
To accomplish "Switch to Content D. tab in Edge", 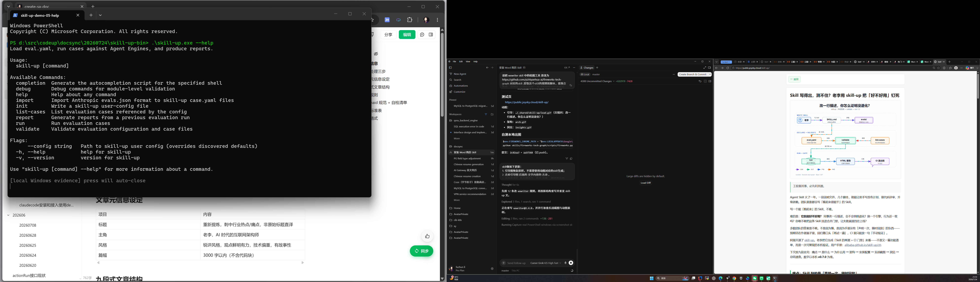I will [x=726, y=62].
